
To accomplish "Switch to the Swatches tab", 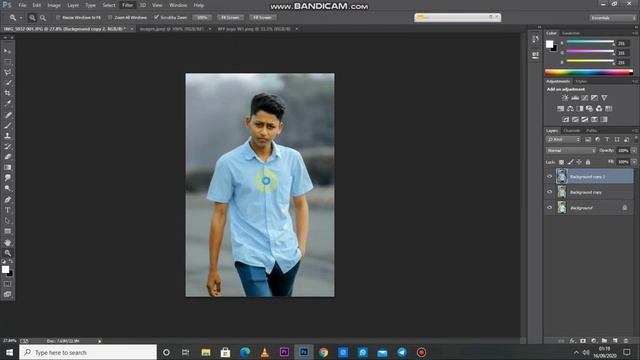I will (571, 33).
